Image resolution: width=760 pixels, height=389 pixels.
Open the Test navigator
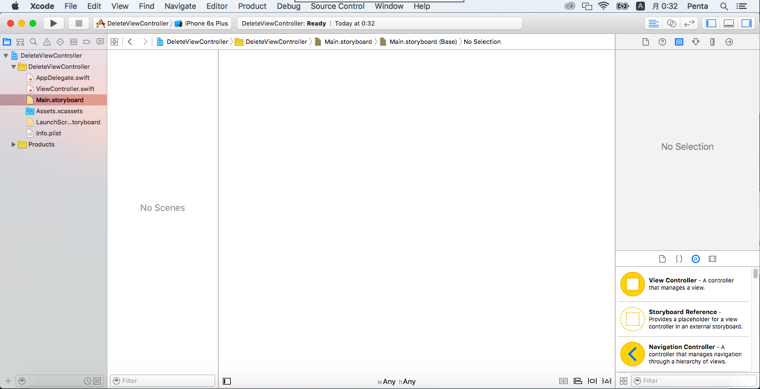60,42
